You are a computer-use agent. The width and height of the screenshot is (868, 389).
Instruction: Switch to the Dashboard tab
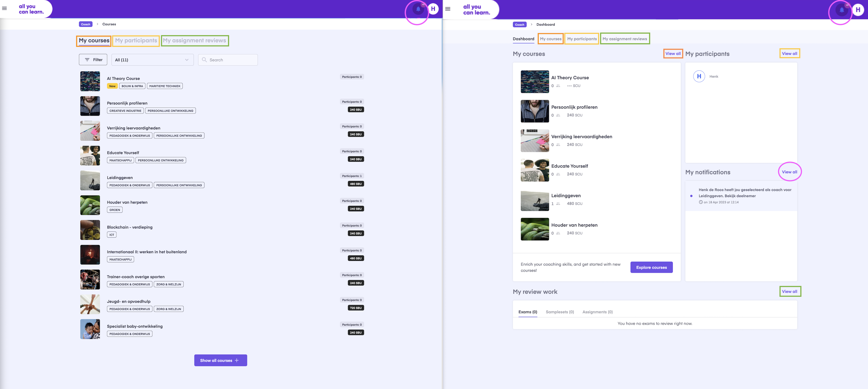(523, 39)
